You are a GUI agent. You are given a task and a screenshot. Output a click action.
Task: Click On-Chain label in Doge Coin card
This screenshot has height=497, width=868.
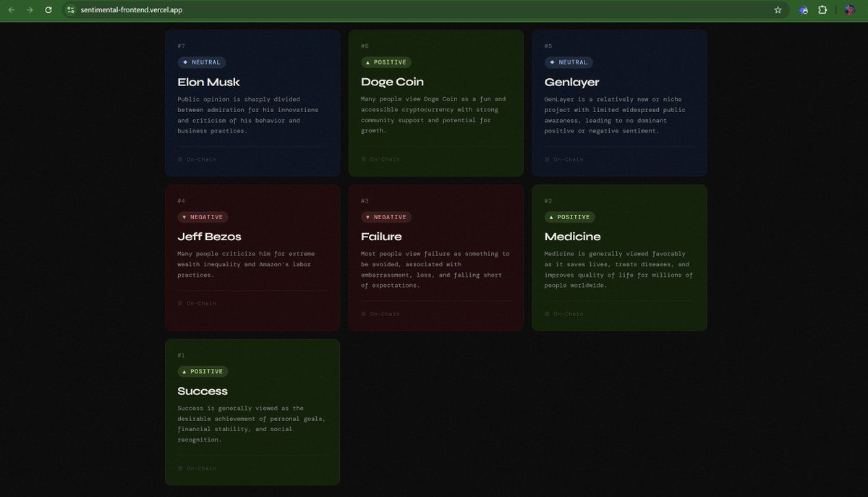click(x=380, y=159)
